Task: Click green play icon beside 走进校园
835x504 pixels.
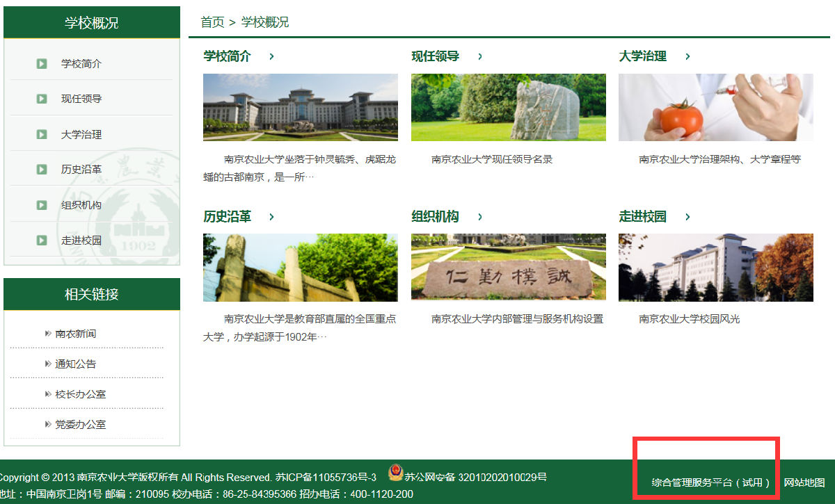Action: tap(42, 241)
